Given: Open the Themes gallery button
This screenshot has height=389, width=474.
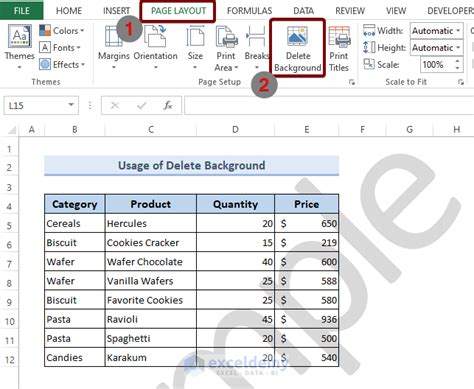Looking at the screenshot, I should coord(19,46).
